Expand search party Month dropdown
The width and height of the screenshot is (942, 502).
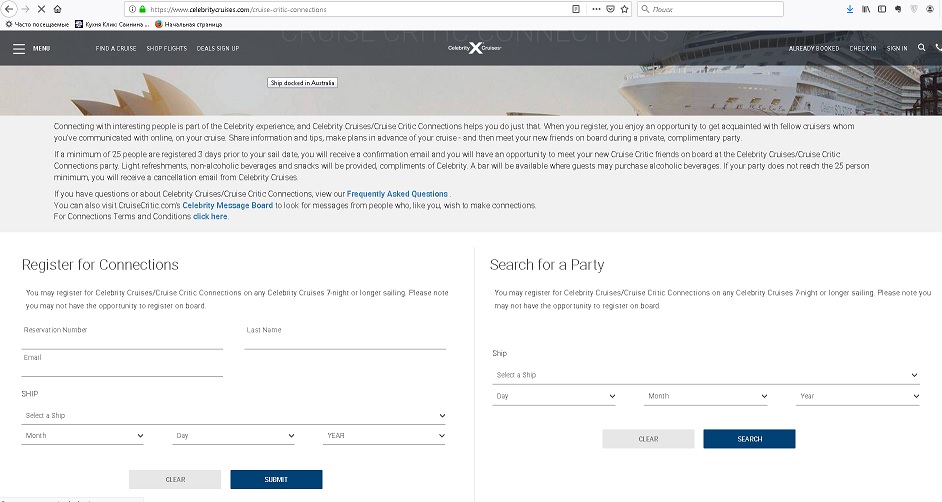tap(706, 396)
